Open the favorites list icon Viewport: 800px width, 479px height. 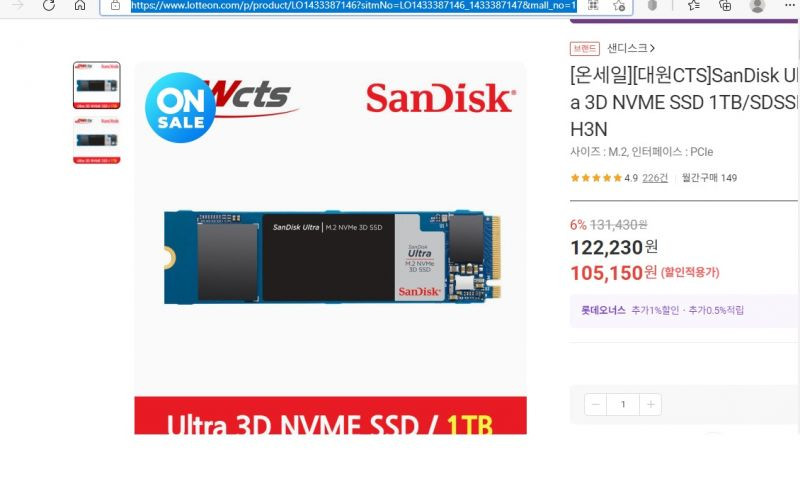pyautogui.click(x=693, y=6)
